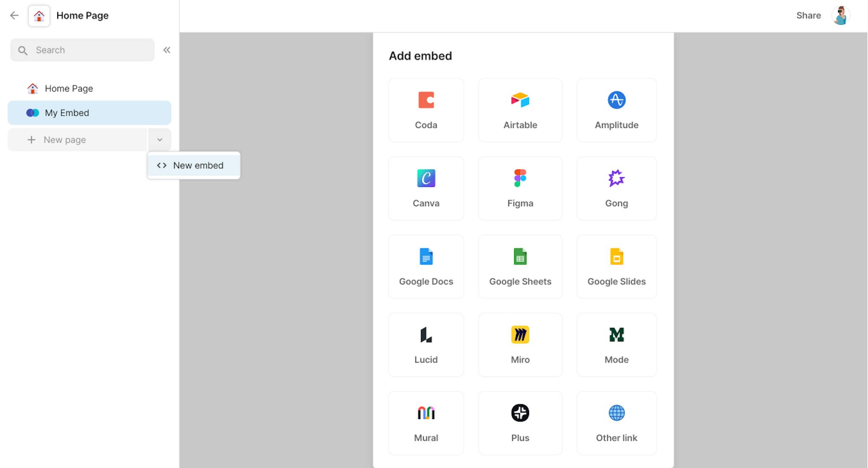Select the Google Sheets embed option
The height and width of the screenshot is (468, 868).
(x=520, y=266)
